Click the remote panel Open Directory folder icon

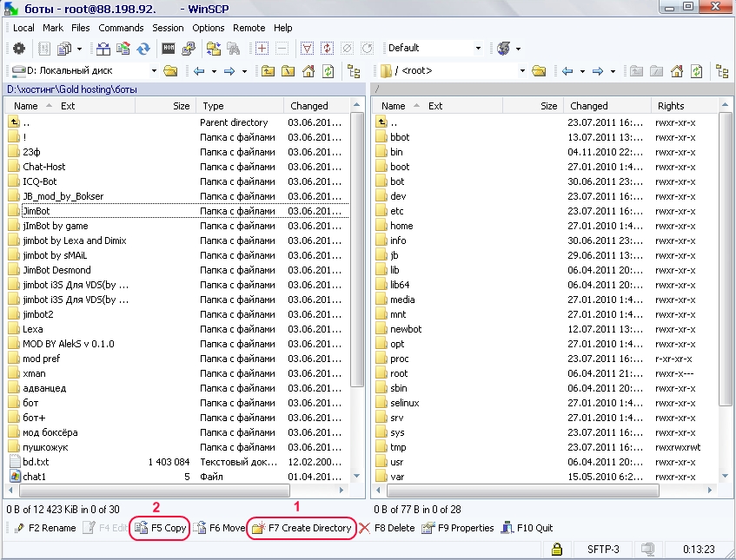pyautogui.click(x=539, y=71)
